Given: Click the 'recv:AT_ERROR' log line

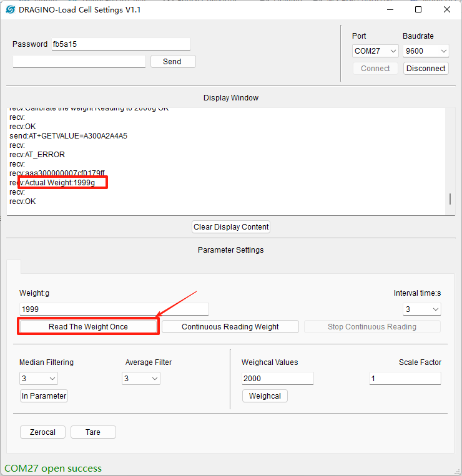Looking at the screenshot, I should (37, 155).
